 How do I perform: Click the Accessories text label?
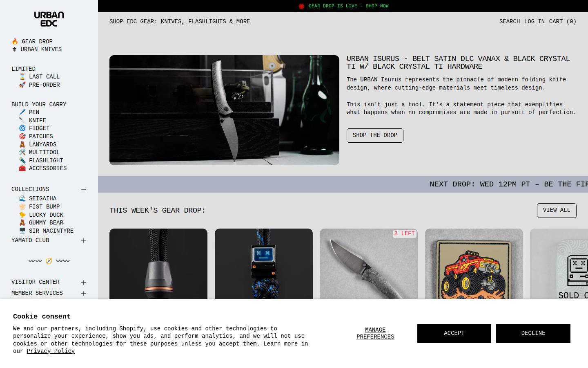[x=48, y=168]
